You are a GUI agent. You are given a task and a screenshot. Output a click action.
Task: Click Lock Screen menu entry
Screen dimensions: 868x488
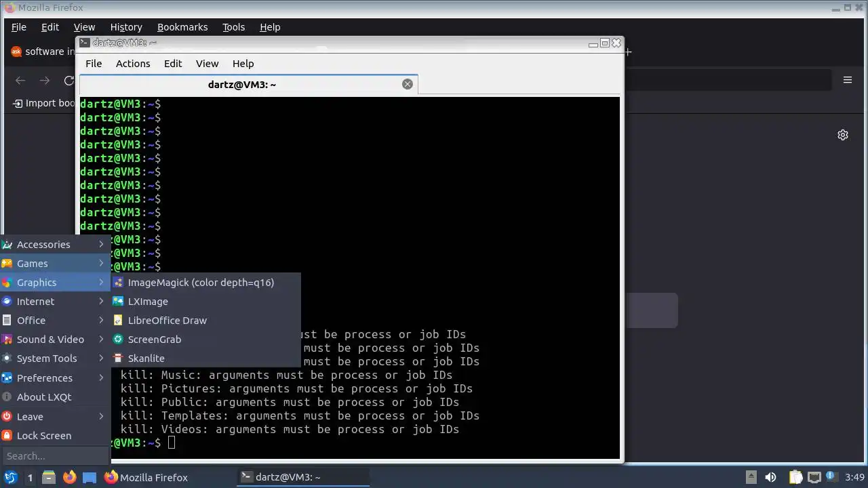55,436
